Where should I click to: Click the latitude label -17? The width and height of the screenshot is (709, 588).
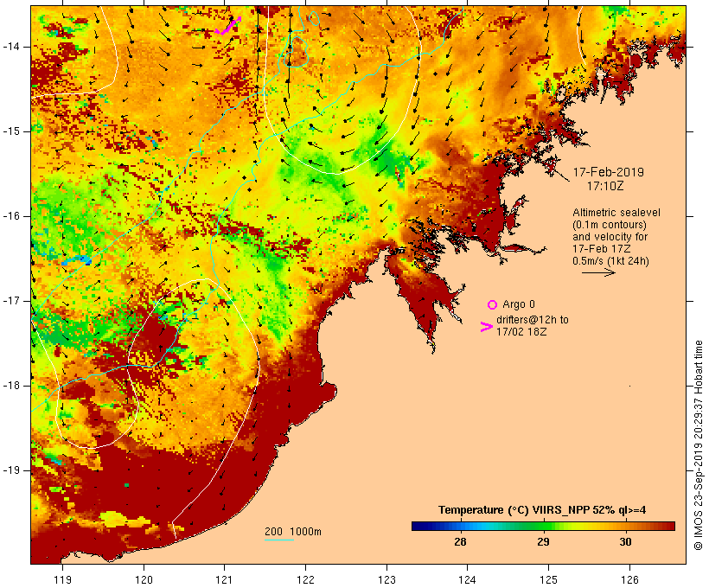(10, 301)
